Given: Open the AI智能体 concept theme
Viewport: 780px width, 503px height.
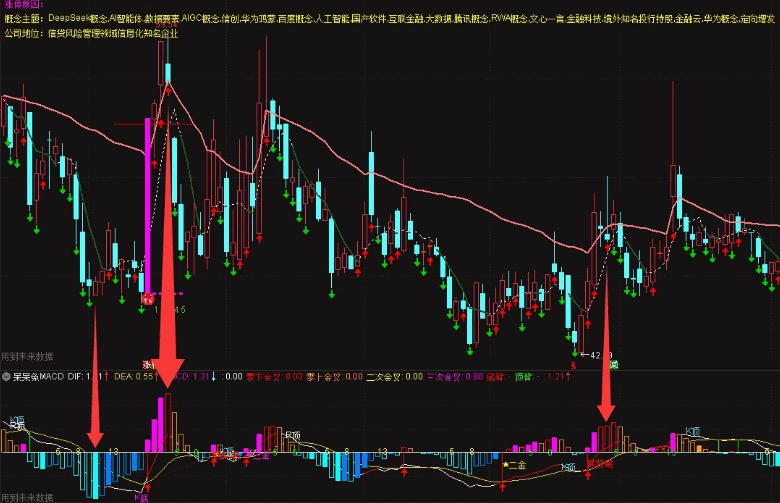Looking at the screenshot, I should (x=126, y=19).
